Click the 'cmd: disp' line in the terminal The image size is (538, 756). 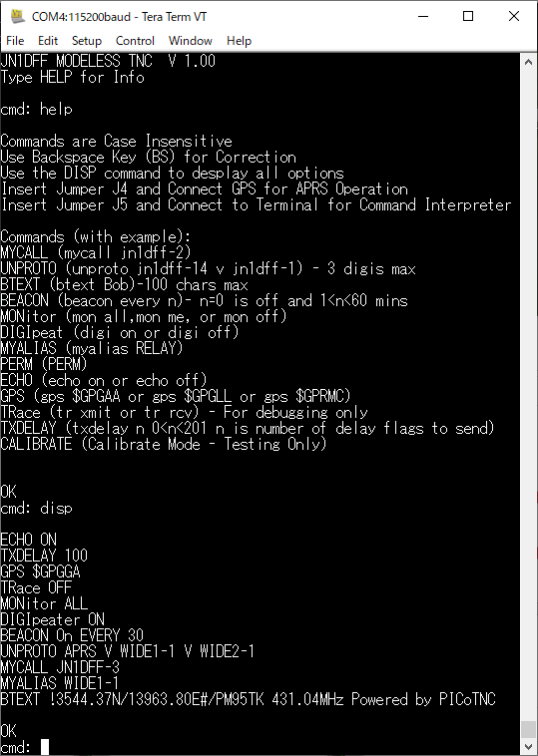click(36, 509)
